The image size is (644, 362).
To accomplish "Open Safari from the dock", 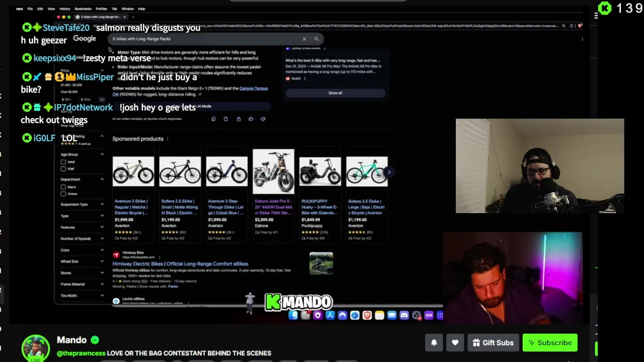I will pyautogui.click(x=355, y=315).
